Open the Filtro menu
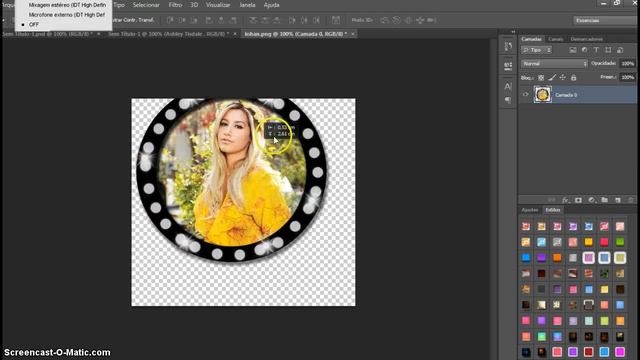This screenshot has height=360, width=640. (x=175, y=5)
